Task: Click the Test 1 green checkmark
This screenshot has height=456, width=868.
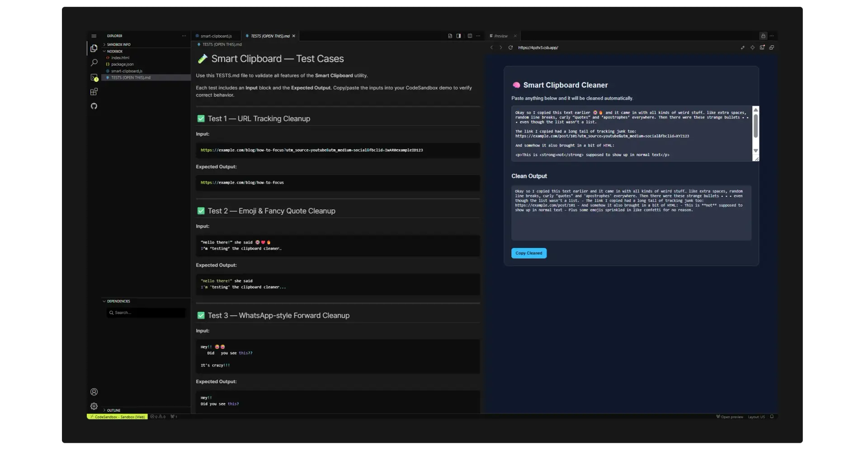Action: pos(201,119)
